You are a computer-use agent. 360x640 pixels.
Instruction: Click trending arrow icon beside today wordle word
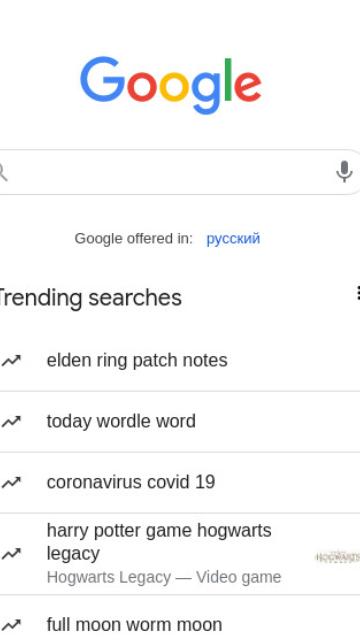pyautogui.click(x=11, y=421)
